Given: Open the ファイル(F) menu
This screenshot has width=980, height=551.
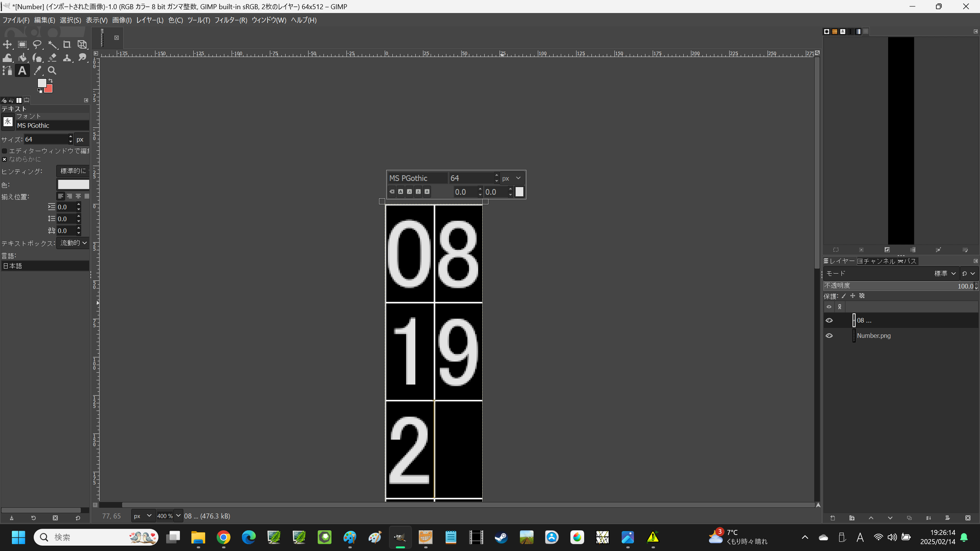Looking at the screenshot, I should tap(16, 20).
